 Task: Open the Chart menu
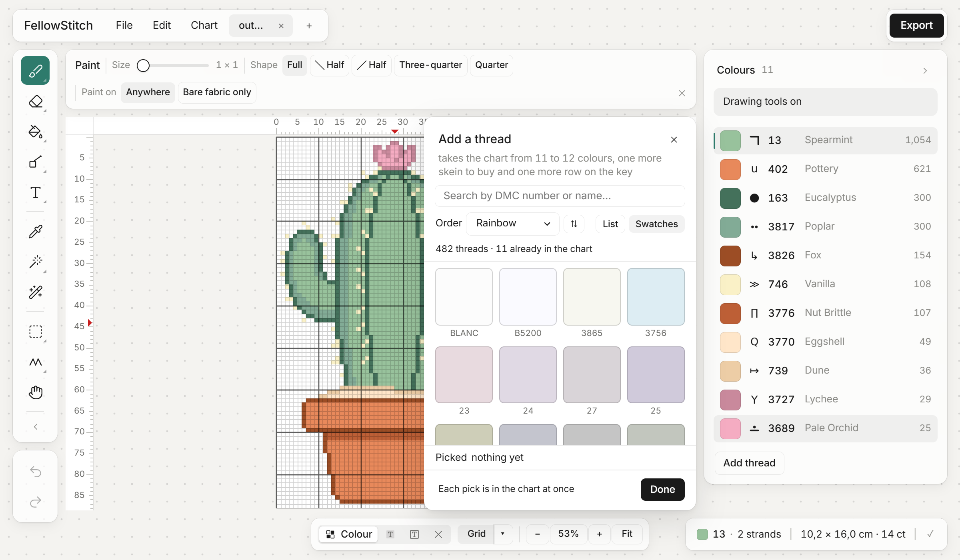click(x=204, y=26)
